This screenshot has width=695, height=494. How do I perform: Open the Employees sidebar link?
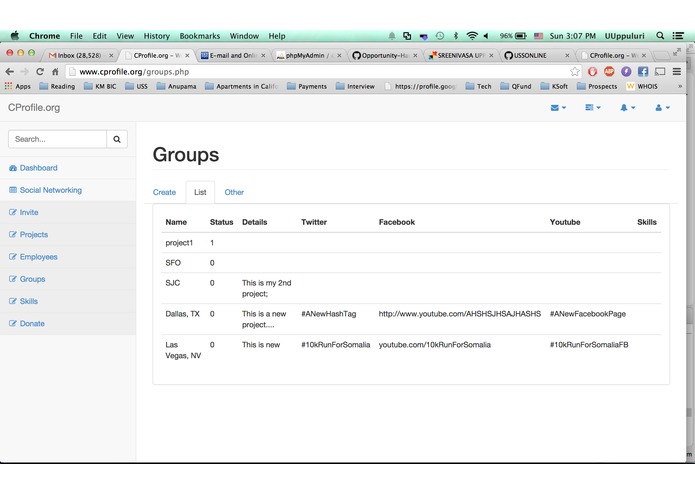point(39,257)
